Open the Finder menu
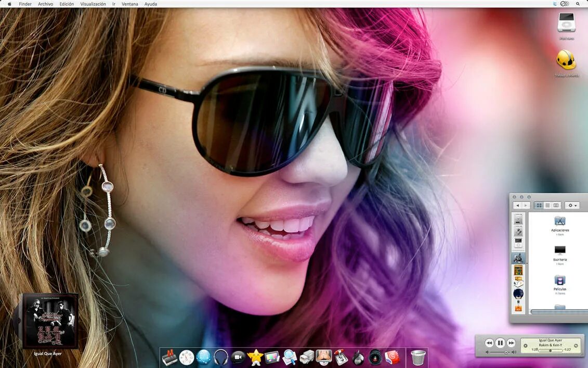Image resolution: width=588 pixels, height=368 pixels. pyautogui.click(x=25, y=4)
